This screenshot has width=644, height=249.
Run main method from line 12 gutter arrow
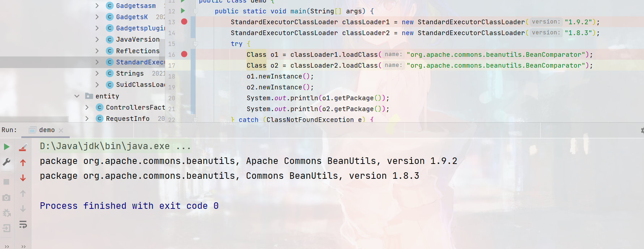[183, 11]
